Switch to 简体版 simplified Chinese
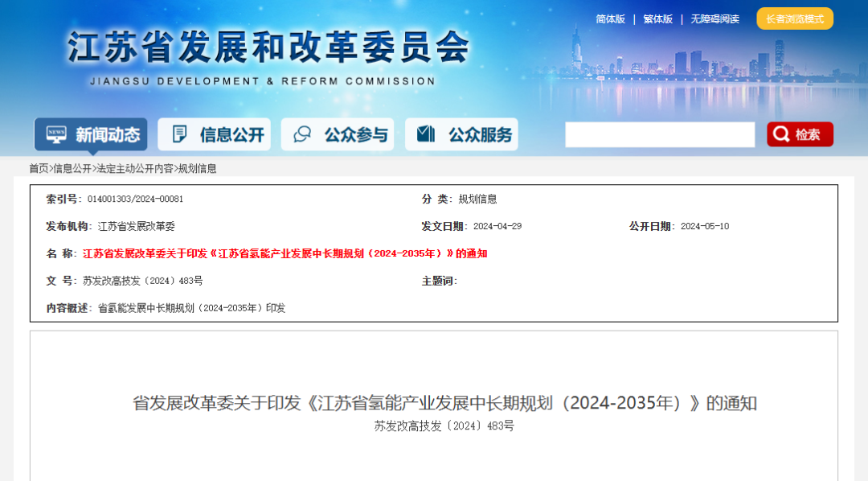The width and height of the screenshot is (868, 481). [610, 18]
